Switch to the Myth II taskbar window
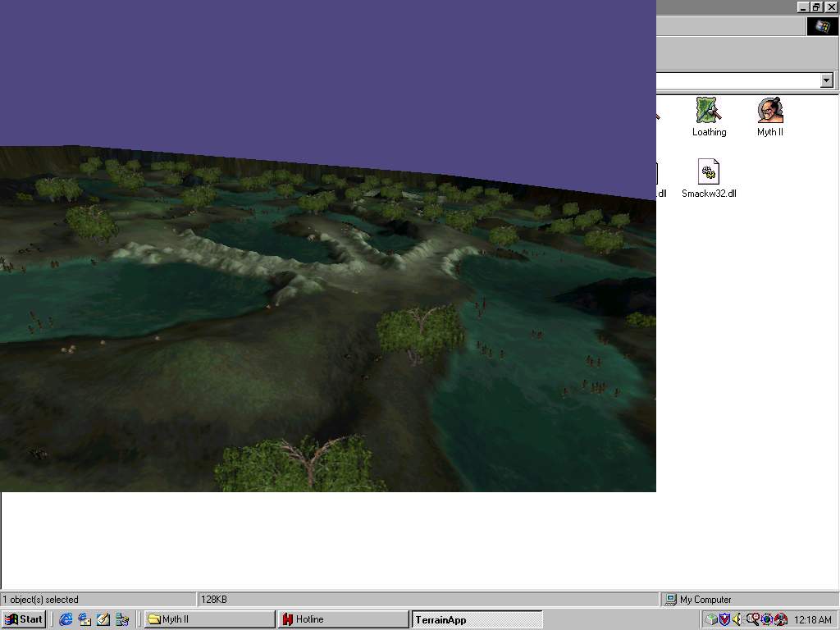Viewport: 840px width, 630px height. pyautogui.click(x=209, y=619)
